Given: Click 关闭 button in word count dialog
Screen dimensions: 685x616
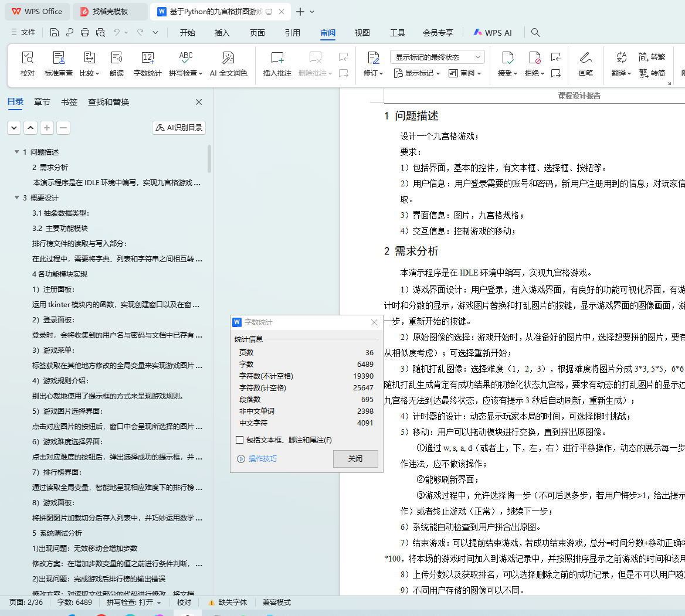Looking at the screenshot, I should [x=355, y=459].
